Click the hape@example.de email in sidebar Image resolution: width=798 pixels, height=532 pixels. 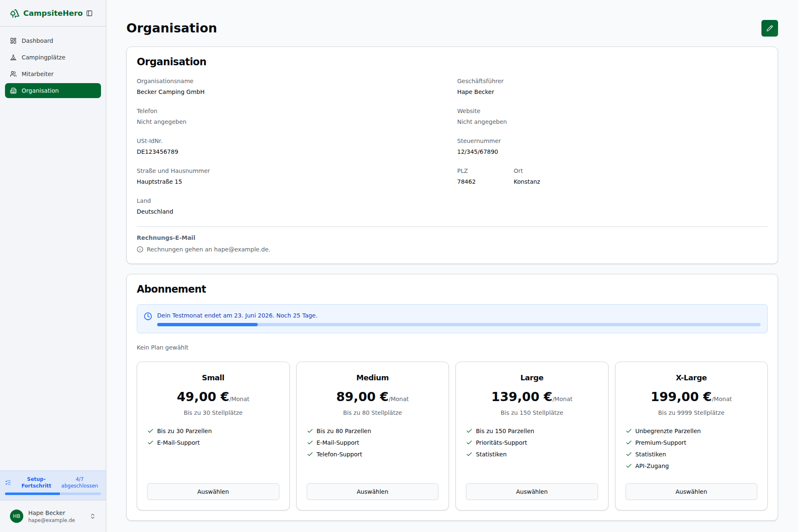tap(52, 520)
